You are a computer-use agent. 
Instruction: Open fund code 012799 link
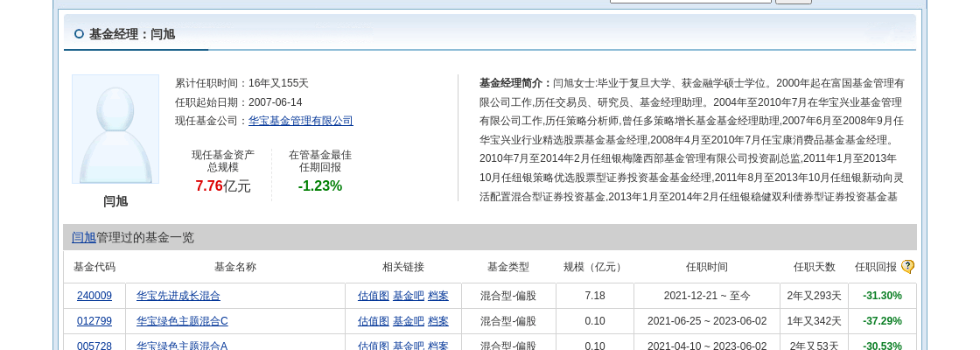click(x=94, y=321)
